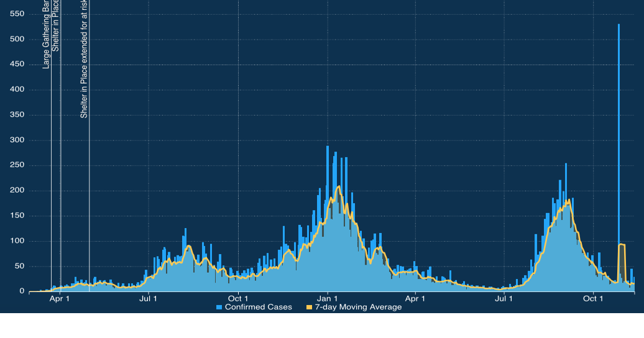Screen dimensions: 644x338
Task: Click the first Jul 1 x-axis label
Action: click(x=149, y=299)
